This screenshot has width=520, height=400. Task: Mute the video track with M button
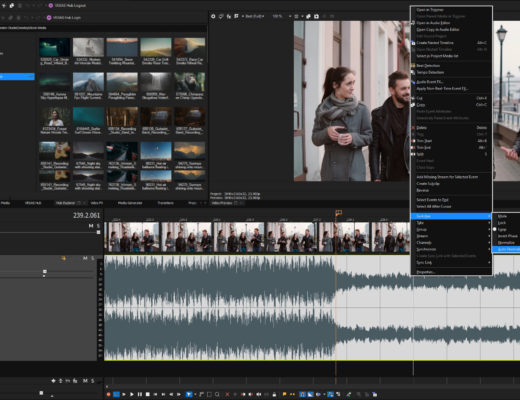pos(91,226)
